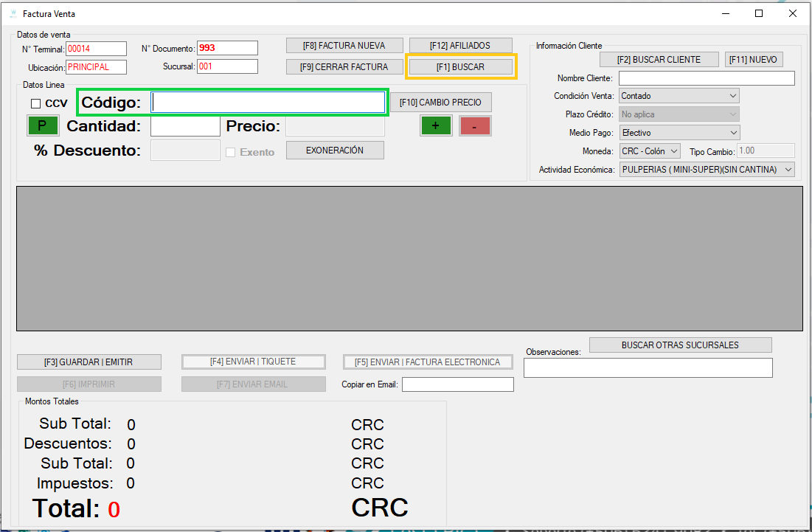Click the large CRC beside Total

coord(380,508)
